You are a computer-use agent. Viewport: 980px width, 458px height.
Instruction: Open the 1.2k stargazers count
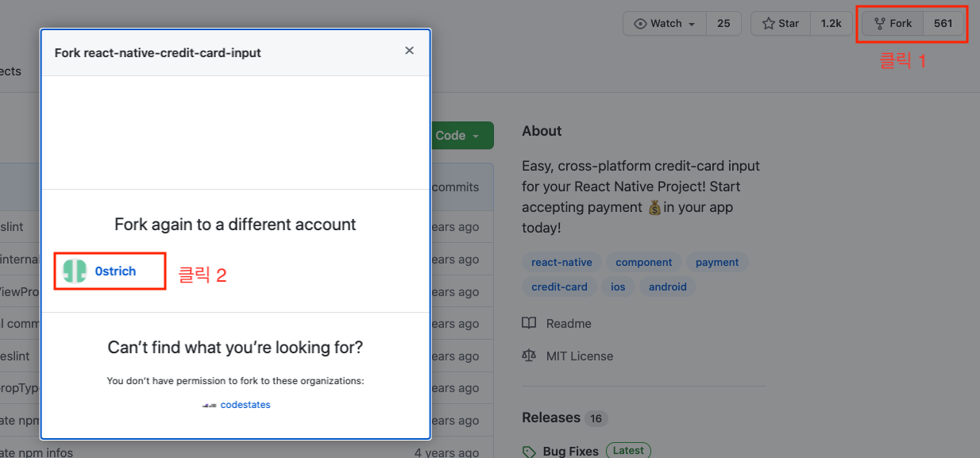[831, 24]
